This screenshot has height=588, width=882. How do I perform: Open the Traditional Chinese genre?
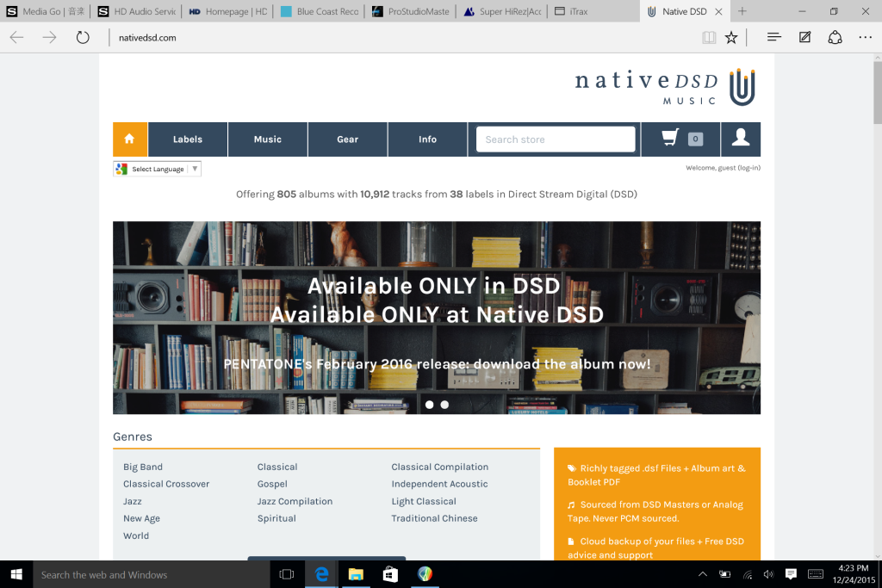coord(434,518)
